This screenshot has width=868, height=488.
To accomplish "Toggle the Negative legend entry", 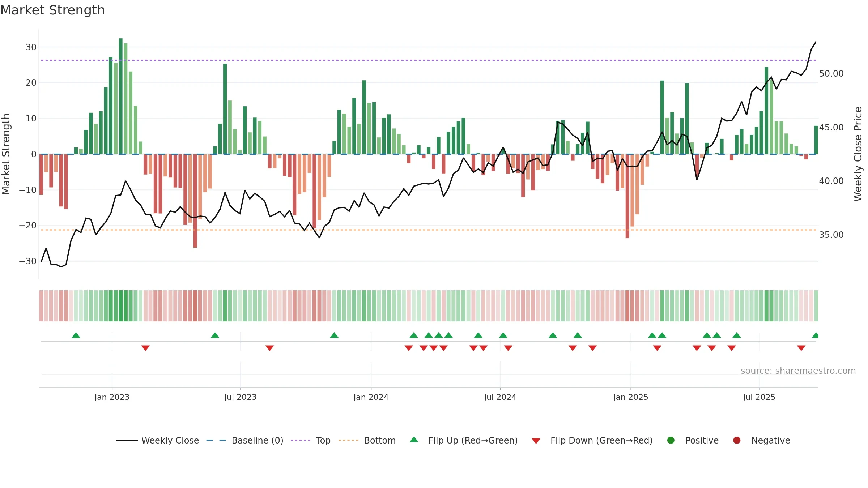I will coord(761,440).
